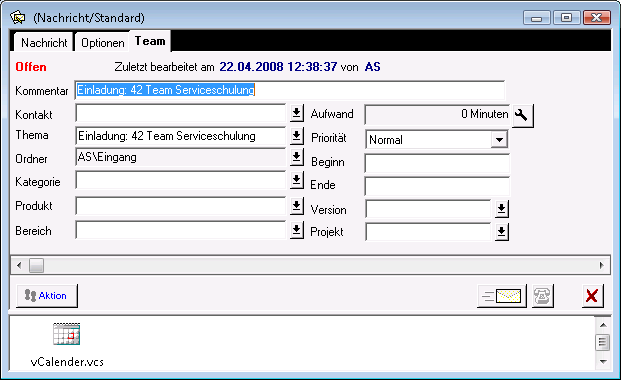Screen dimensions: 621x380
Task: Click the Thema input field
Action: (181, 136)
